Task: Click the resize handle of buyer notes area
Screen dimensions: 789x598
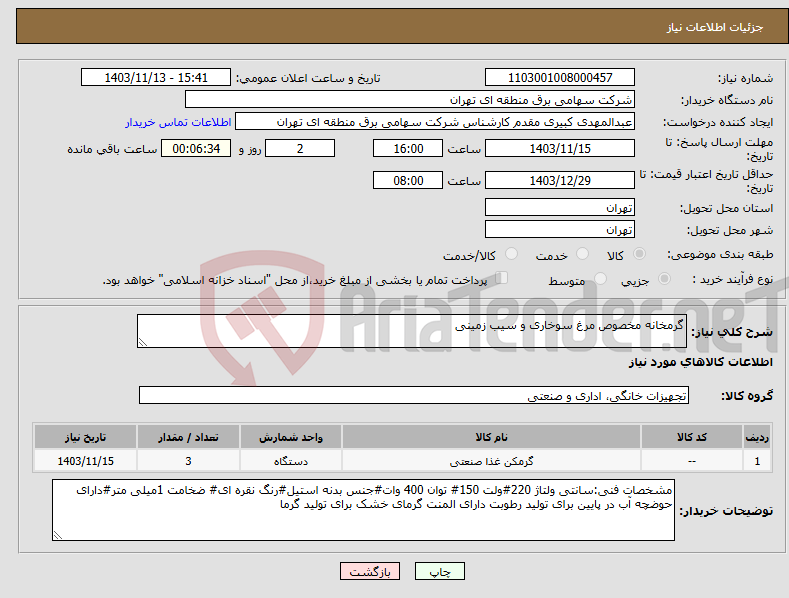Action: 58,536
